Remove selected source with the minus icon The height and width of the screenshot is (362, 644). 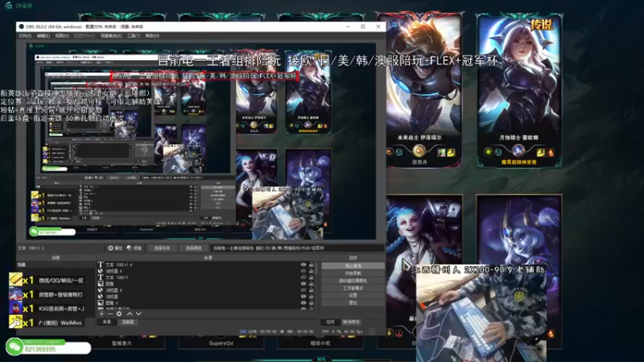tap(110, 314)
